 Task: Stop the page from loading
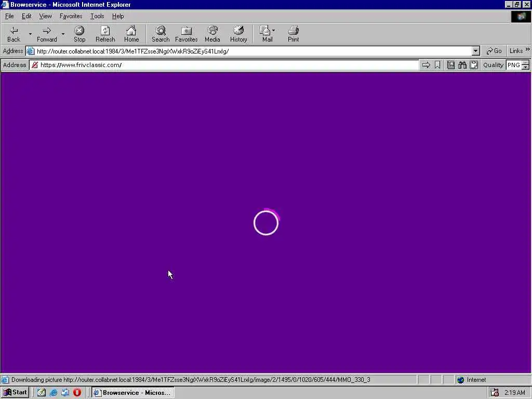79,34
